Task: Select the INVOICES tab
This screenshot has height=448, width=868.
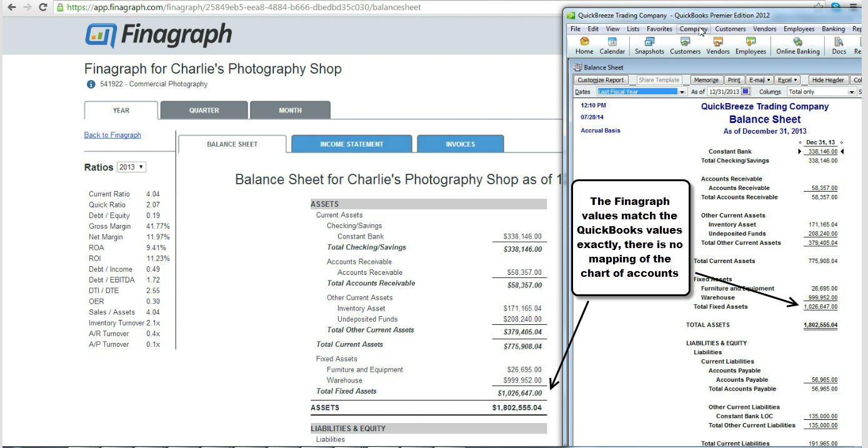Action: [461, 144]
